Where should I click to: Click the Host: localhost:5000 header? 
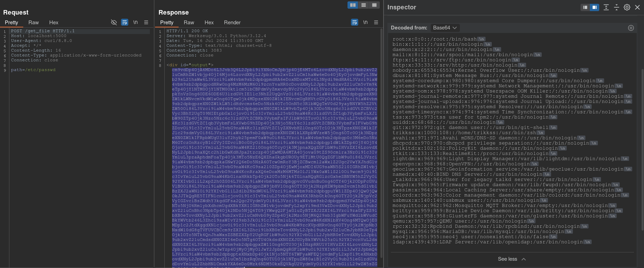click(x=38, y=36)
